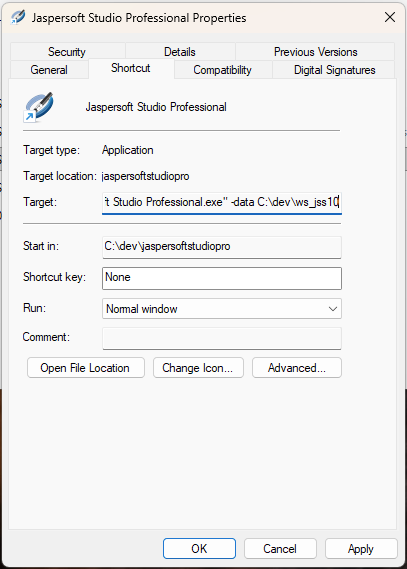
Task: Click the Change Icon button
Action: 198,368
